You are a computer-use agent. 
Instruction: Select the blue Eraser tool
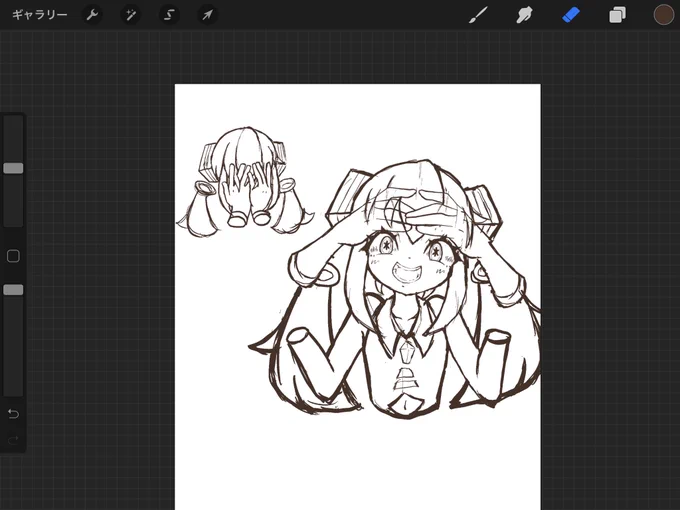click(571, 15)
